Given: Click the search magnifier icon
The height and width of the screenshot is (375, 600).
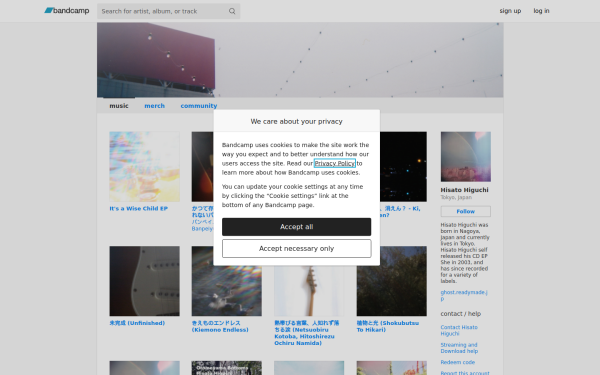Looking at the screenshot, I should pyautogui.click(x=232, y=11).
